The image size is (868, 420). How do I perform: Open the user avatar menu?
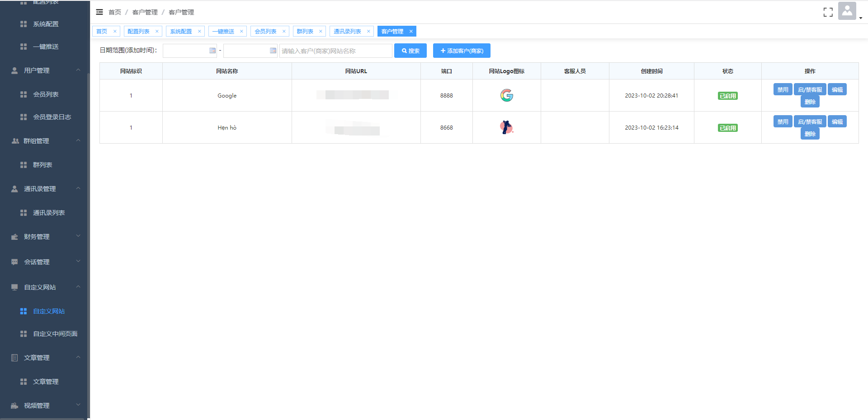coord(848,11)
